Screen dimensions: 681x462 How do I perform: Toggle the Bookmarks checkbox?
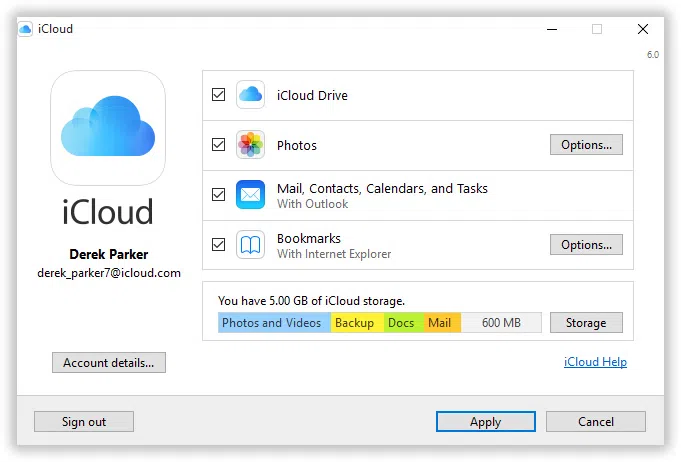click(218, 244)
